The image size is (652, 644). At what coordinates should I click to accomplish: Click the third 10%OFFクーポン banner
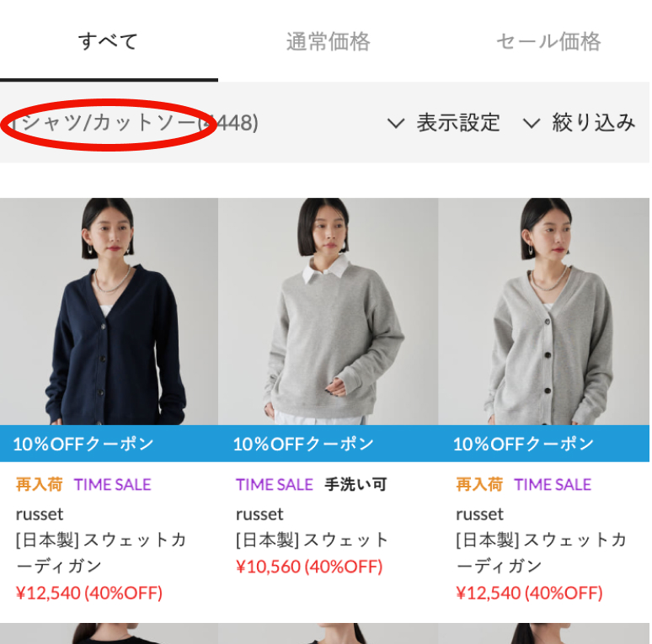pos(544,444)
